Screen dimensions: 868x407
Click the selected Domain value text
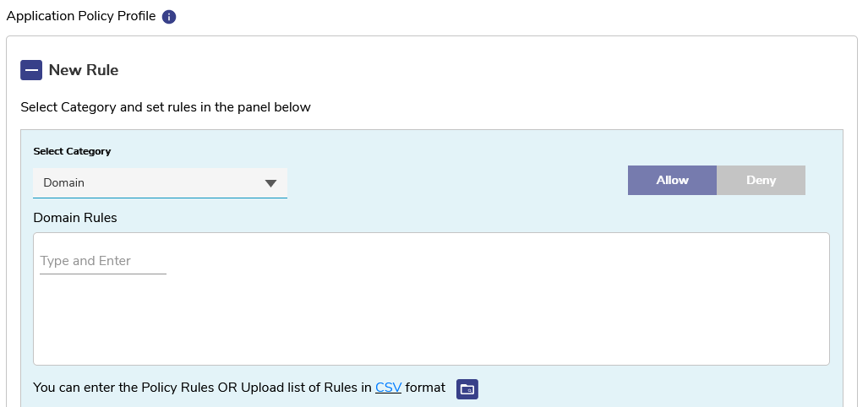64,182
